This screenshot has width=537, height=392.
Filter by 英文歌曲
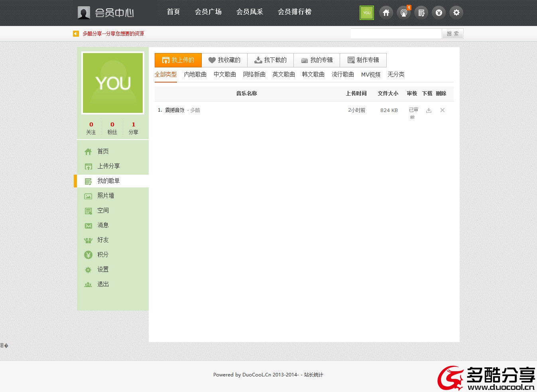(284, 75)
